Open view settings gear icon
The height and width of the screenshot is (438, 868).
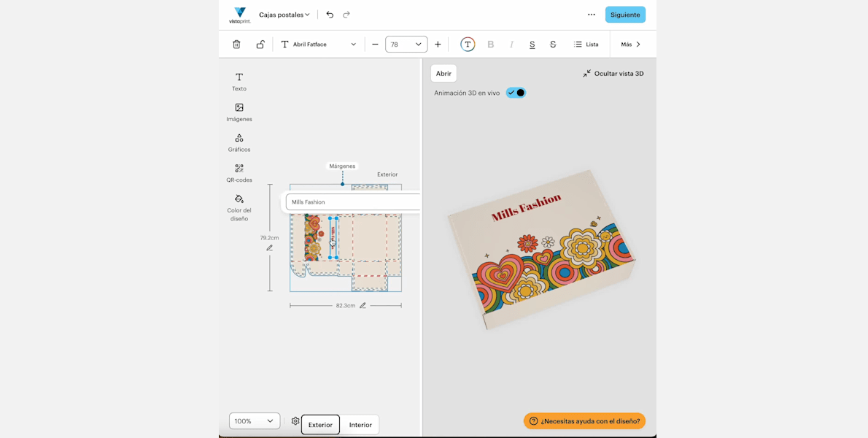click(295, 421)
